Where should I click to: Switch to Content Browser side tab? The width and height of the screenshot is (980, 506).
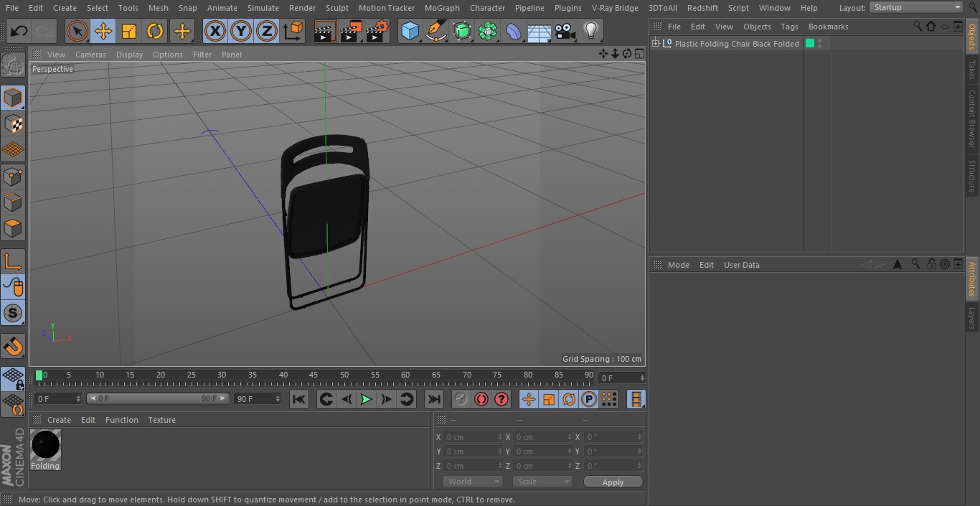coord(972,118)
